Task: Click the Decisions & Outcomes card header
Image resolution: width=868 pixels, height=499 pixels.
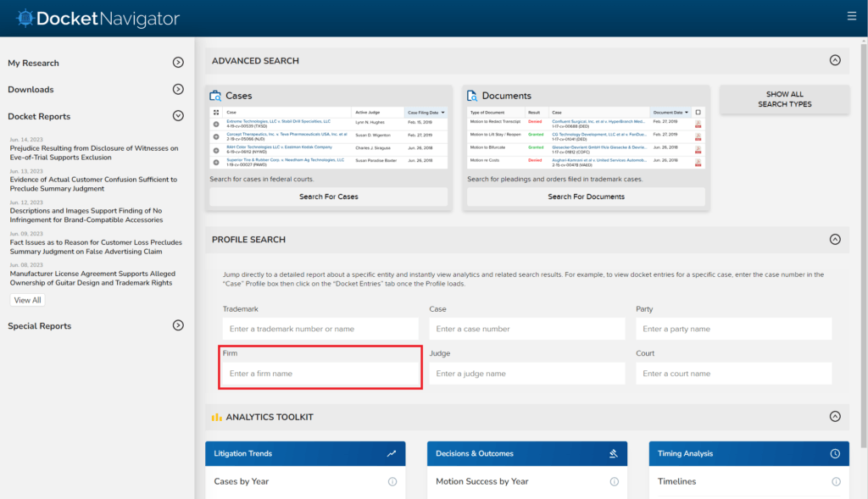Action: point(527,453)
